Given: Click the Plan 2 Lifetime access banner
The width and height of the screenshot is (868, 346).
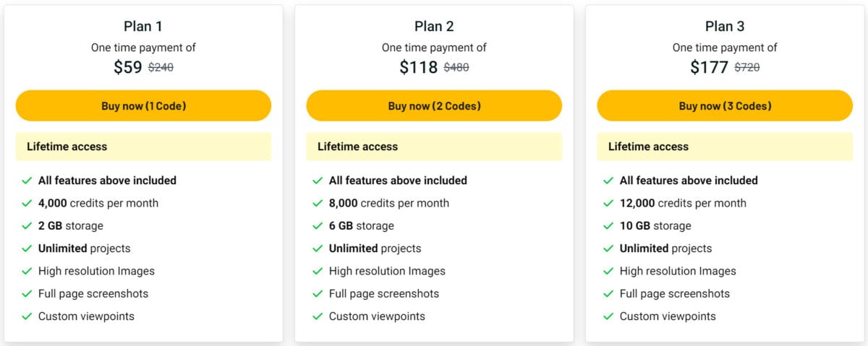Looking at the screenshot, I should (x=434, y=147).
